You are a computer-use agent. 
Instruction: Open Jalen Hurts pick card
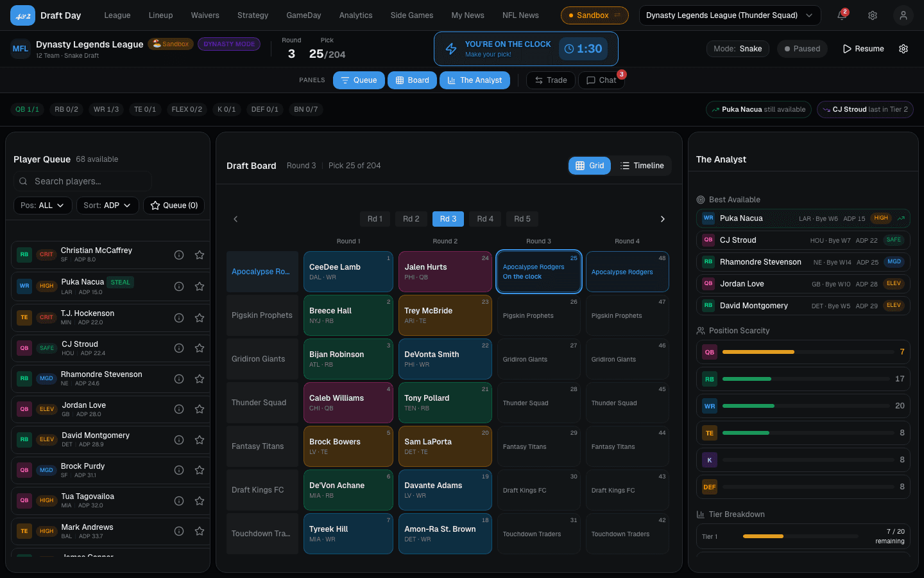tap(445, 272)
